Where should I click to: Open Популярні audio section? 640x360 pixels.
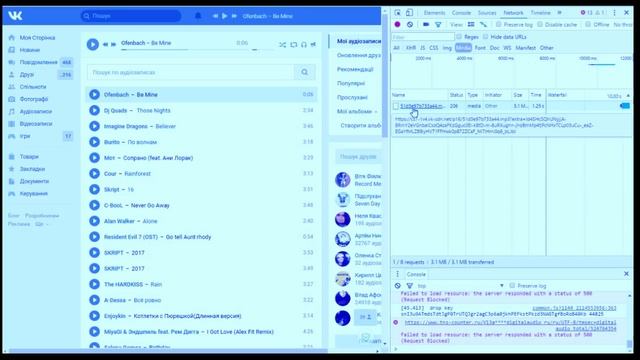351,83
